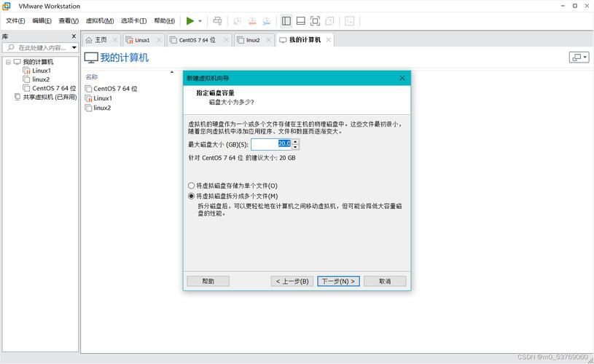594x364 pixels.
Task: Increase disk size with the up spinner arrow
Action: pyautogui.click(x=295, y=141)
